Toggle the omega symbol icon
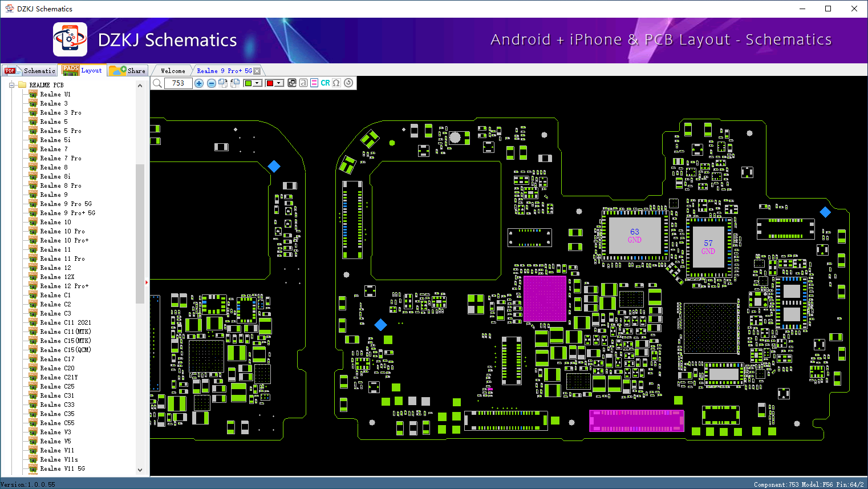 click(x=336, y=83)
